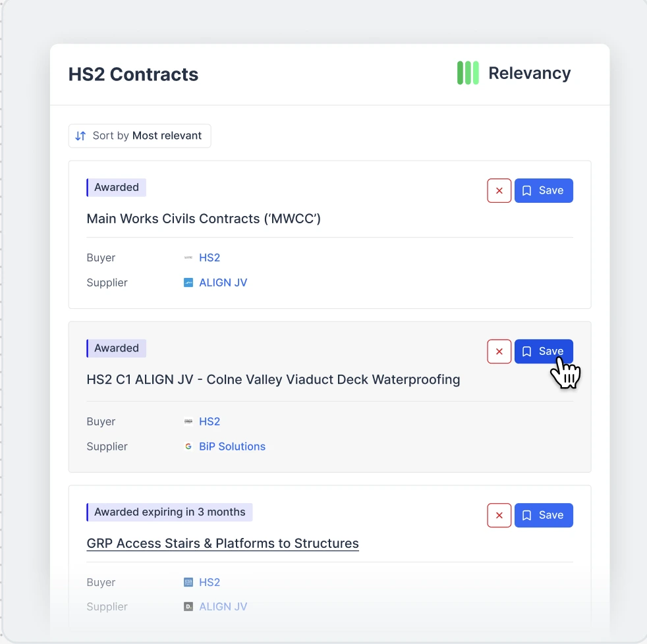Save the Main Works Civils Contracts ('MWCC') contract

pos(544,190)
